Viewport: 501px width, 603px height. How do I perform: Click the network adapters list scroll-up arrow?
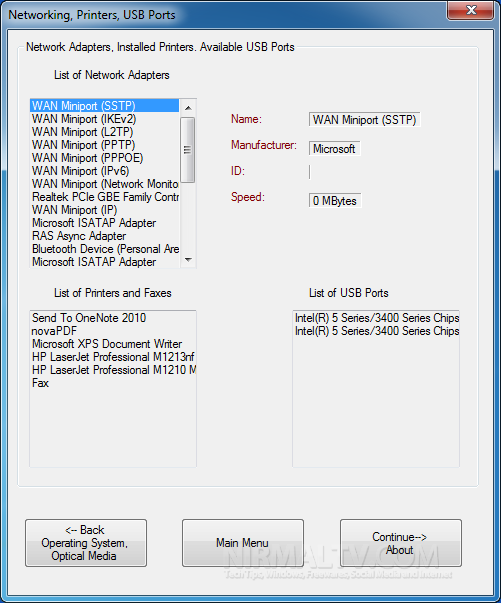[188, 108]
